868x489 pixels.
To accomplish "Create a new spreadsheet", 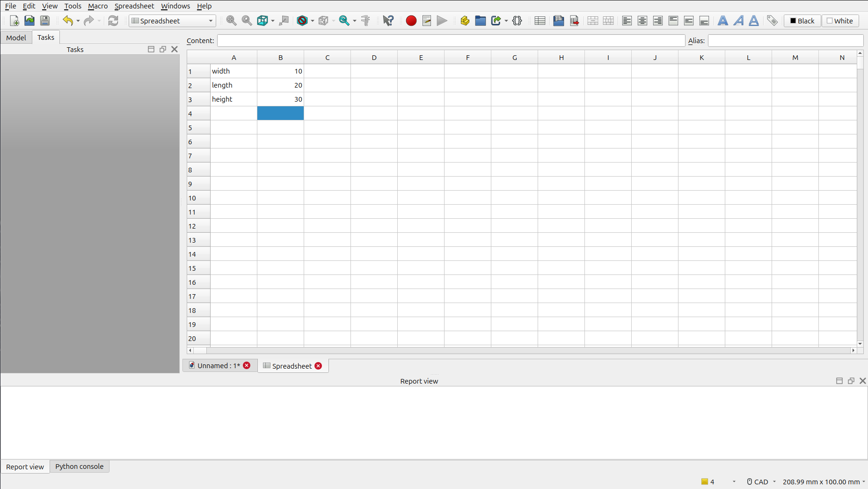I will pos(539,21).
